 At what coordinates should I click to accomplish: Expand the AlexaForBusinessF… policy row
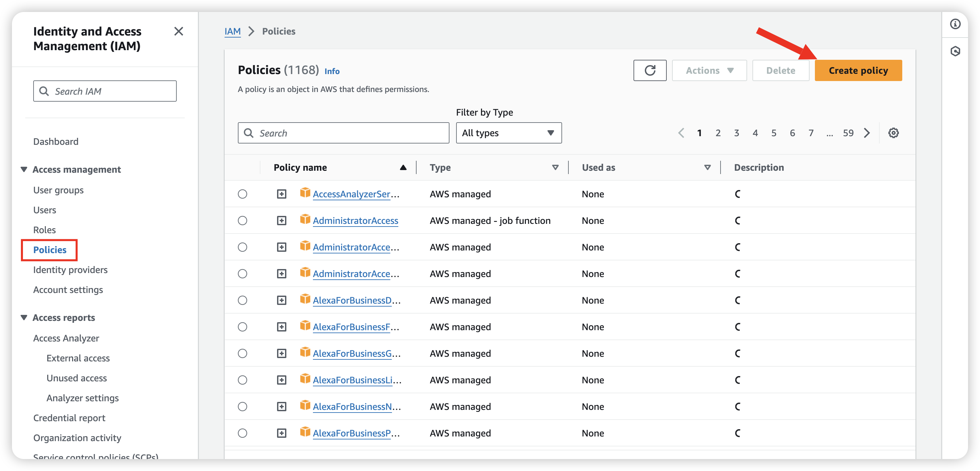coord(281,327)
